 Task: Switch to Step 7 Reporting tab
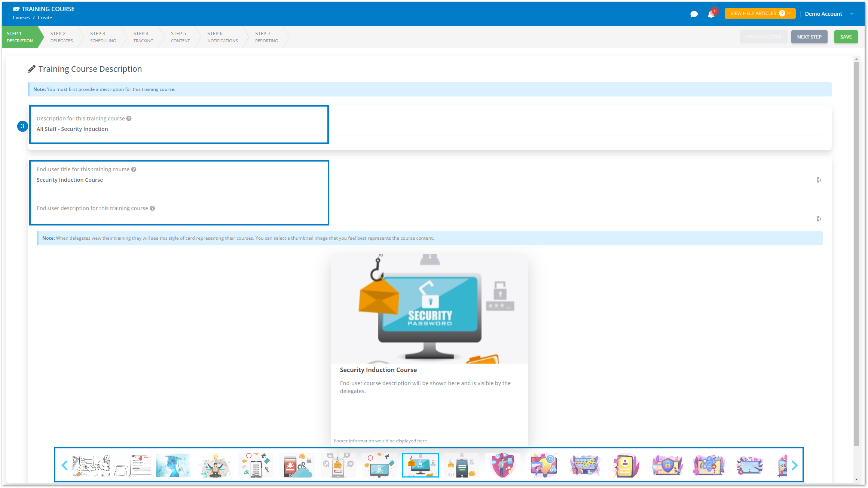[x=266, y=37]
